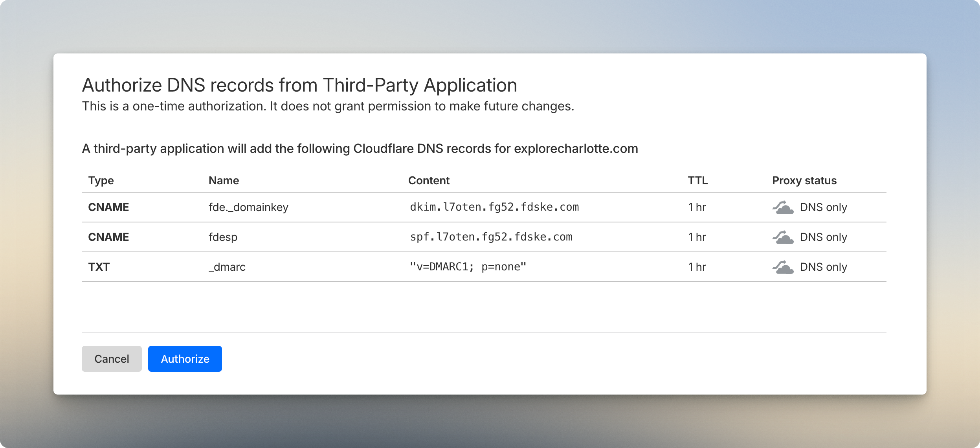Click the DMARC TXT record content
Screen dimensions: 980x448
pos(468,267)
